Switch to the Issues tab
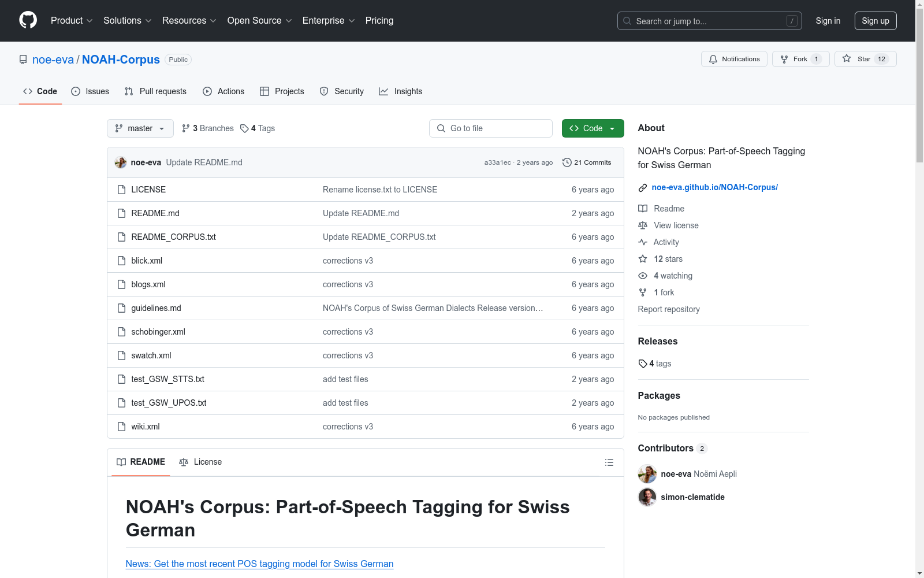 click(x=90, y=91)
